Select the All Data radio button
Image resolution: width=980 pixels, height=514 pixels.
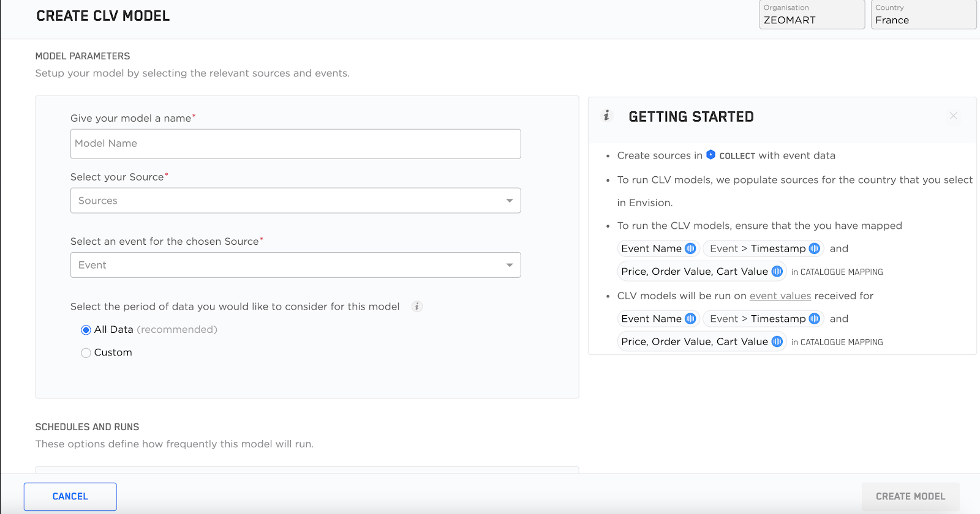[x=86, y=330]
